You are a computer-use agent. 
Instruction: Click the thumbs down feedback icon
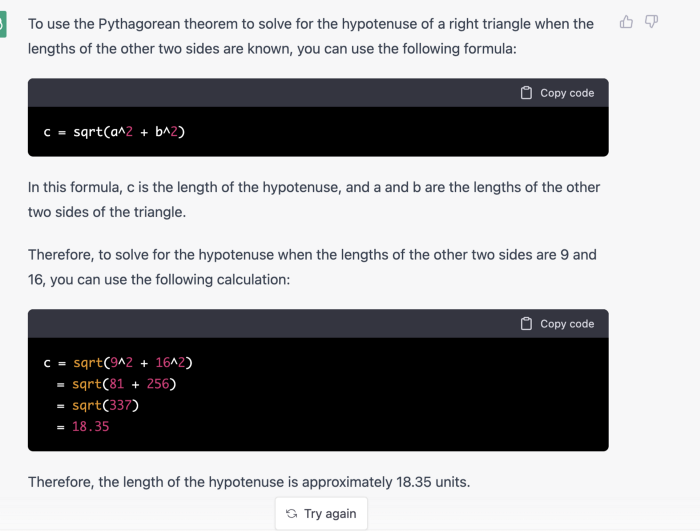[x=651, y=21]
